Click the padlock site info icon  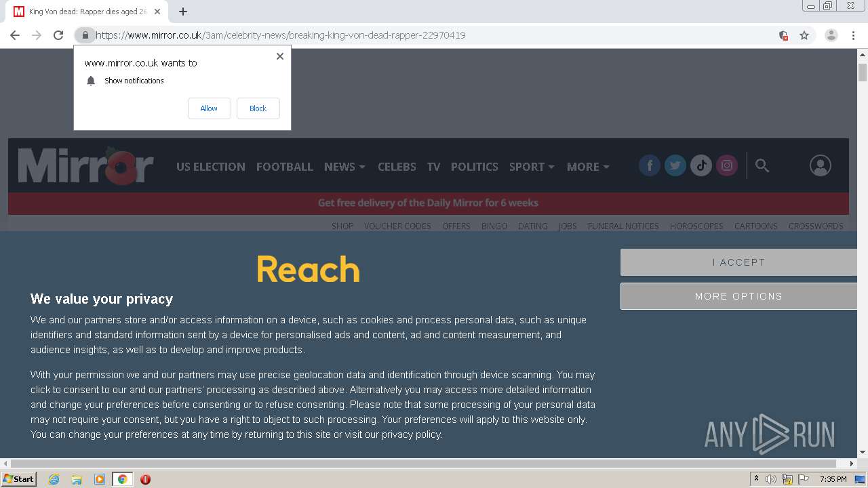coord(85,35)
